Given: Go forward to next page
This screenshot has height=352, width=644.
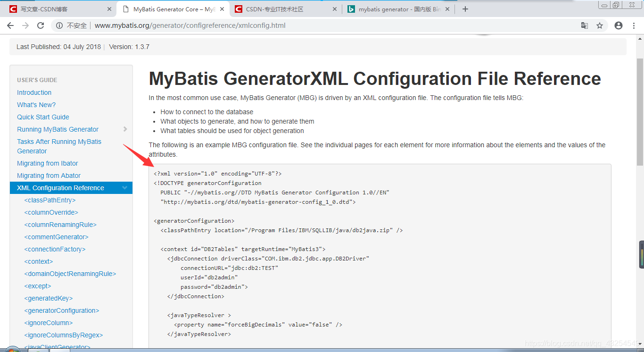Looking at the screenshot, I should coord(25,25).
